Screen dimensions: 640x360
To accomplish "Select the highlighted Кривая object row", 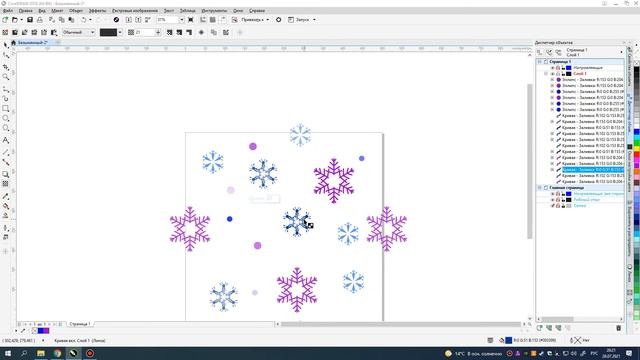I will tap(593, 170).
